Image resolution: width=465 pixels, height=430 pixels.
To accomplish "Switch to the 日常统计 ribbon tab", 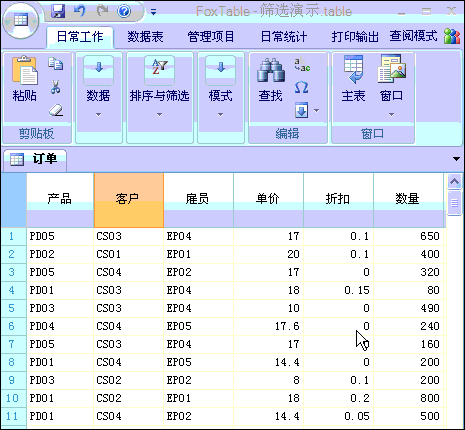I will point(284,36).
